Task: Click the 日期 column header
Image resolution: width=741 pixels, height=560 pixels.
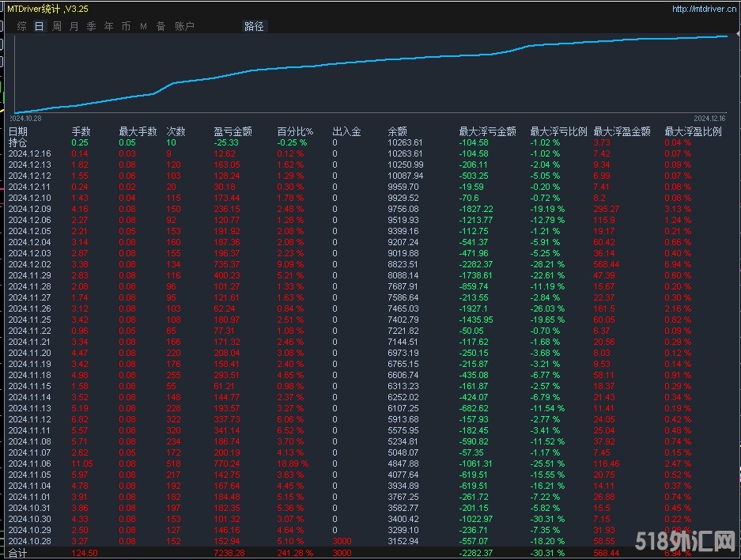Action: pyautogui.click(x=18, y=132)
